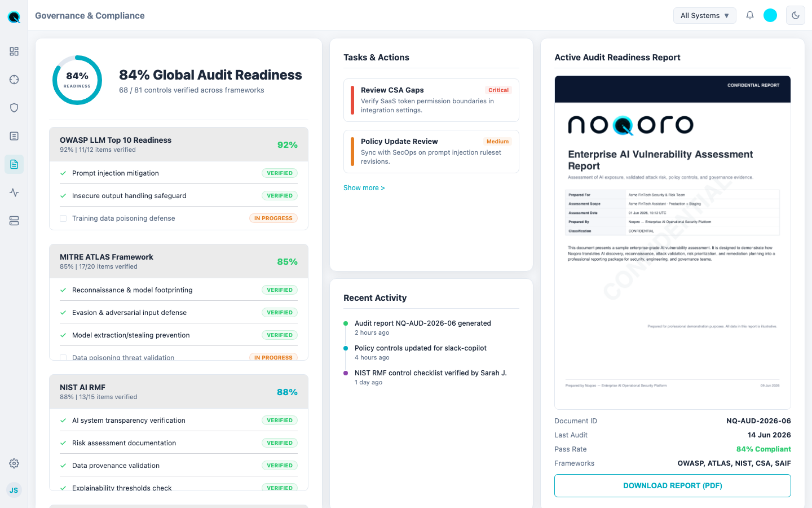
Task: Click the purple activity timeline dot
Action: (346, 373)
